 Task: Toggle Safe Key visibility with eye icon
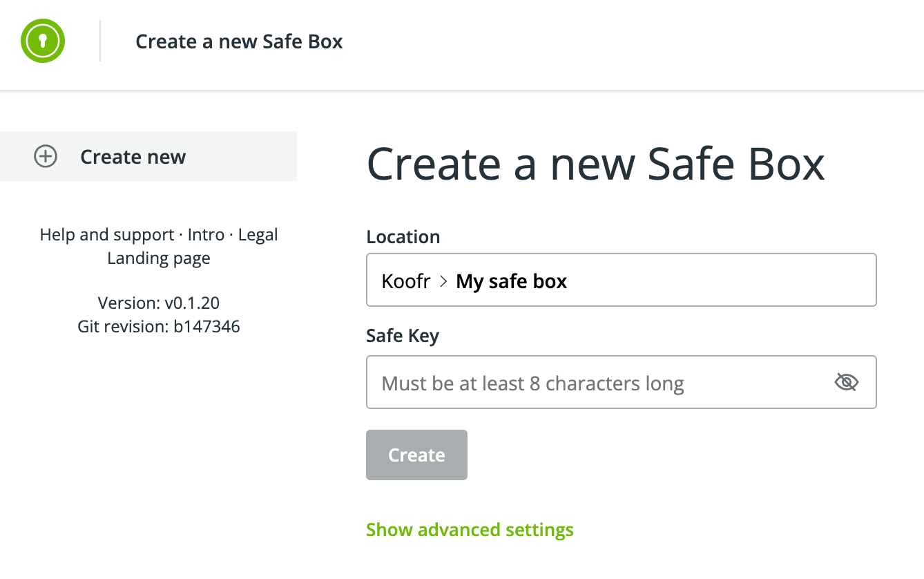pos(846,382)
